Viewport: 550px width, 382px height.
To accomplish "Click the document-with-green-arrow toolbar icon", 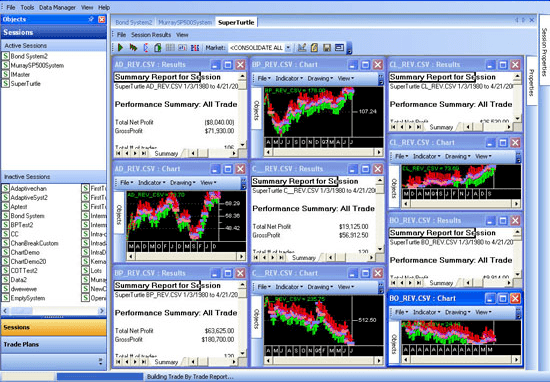I will click(158, 47).
